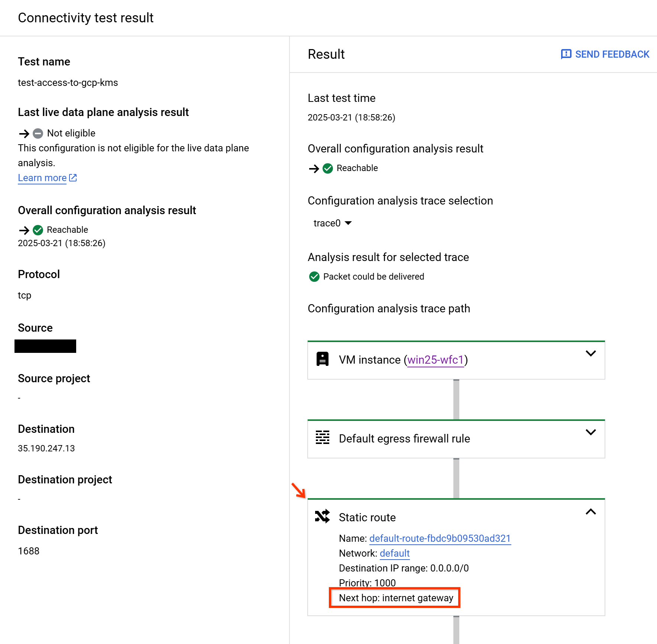This screenshot has height=644, width=657.
Task: Click the external-link icon next to Learn more
Action: 73,177
